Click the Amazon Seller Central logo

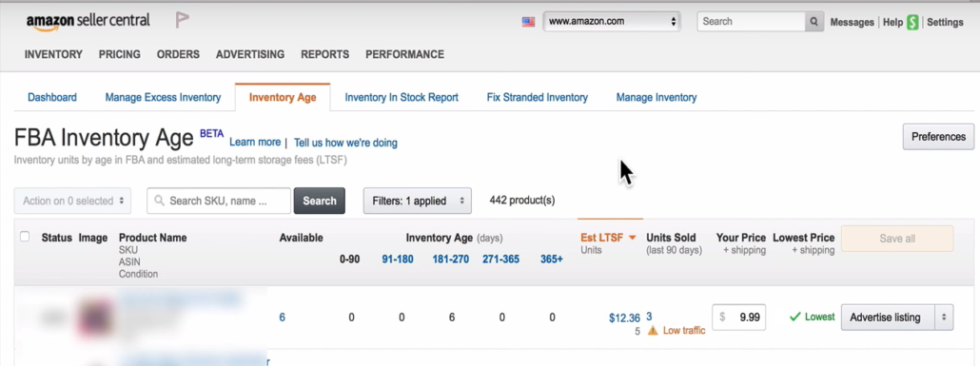88,21
